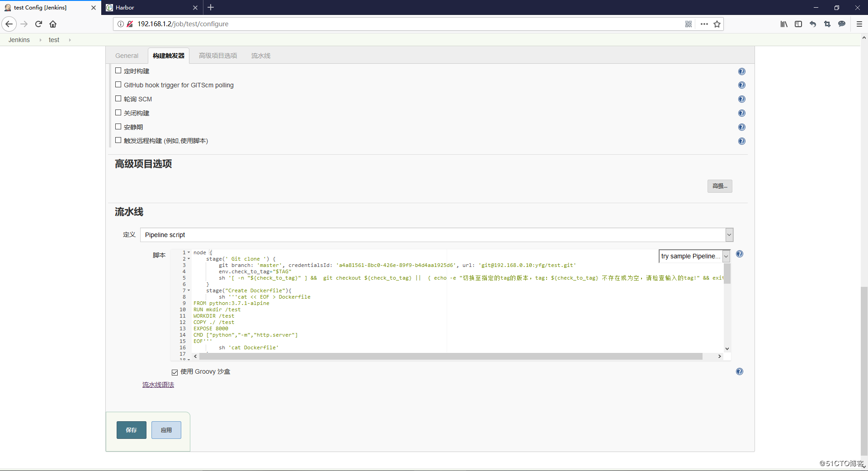Enable the 定时构建 checkbox
This screenshot has width=868, height=471.
pyautogui.click(x=118, y=71)
